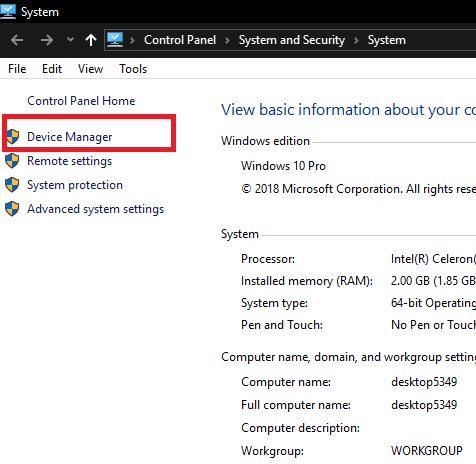Click shield icon beside Device Manager
Viewport: 476px width, 464px height.
click(x=13, y=137)
